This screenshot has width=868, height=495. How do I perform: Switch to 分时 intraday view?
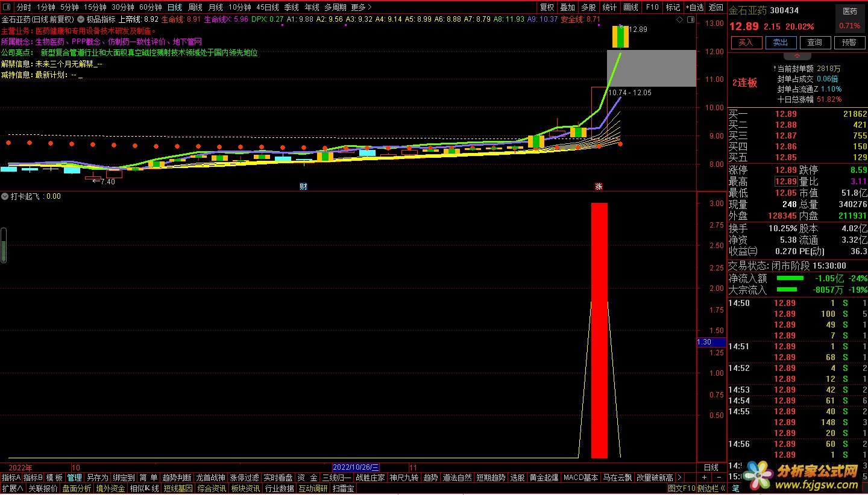[24, 7]
